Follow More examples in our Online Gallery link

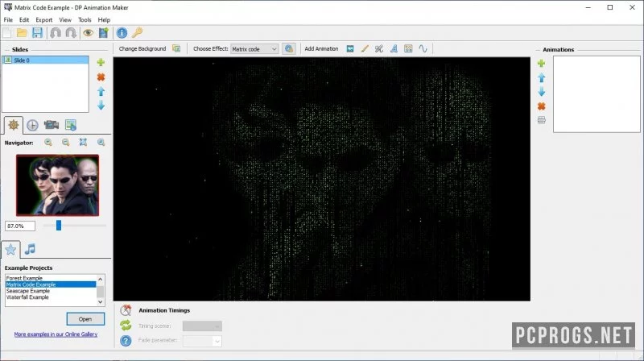pos(56,334)
